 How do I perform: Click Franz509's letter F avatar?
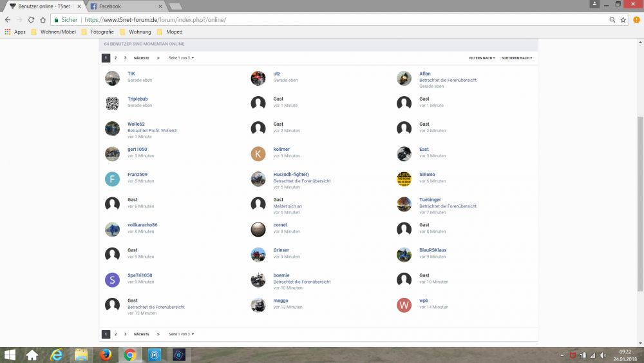[x=112, y=179]
